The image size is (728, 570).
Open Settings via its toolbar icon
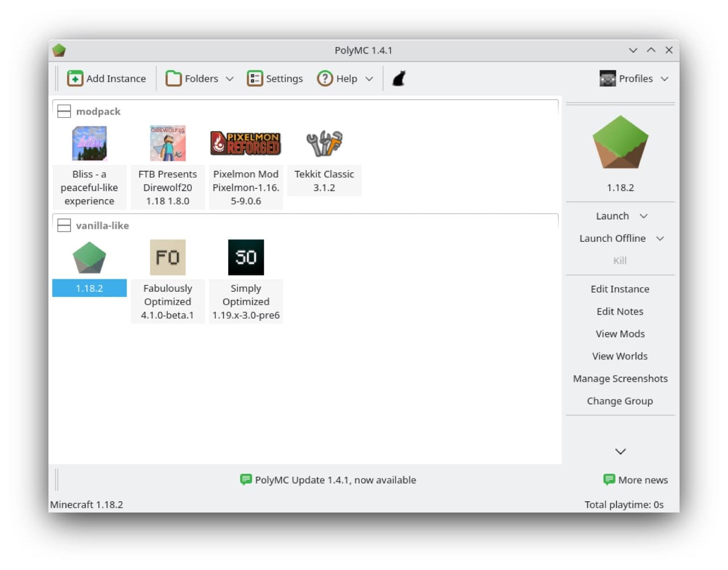coord(255,79)
